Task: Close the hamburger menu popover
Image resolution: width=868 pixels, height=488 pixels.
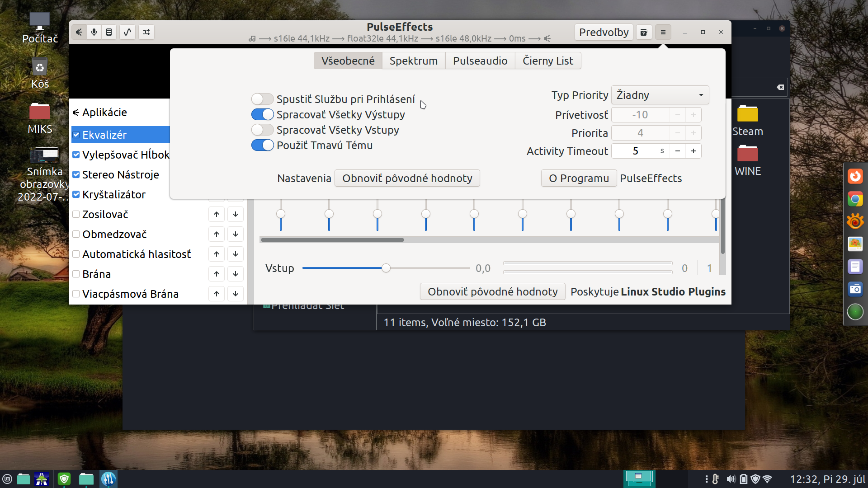Action: coord(663,32)
